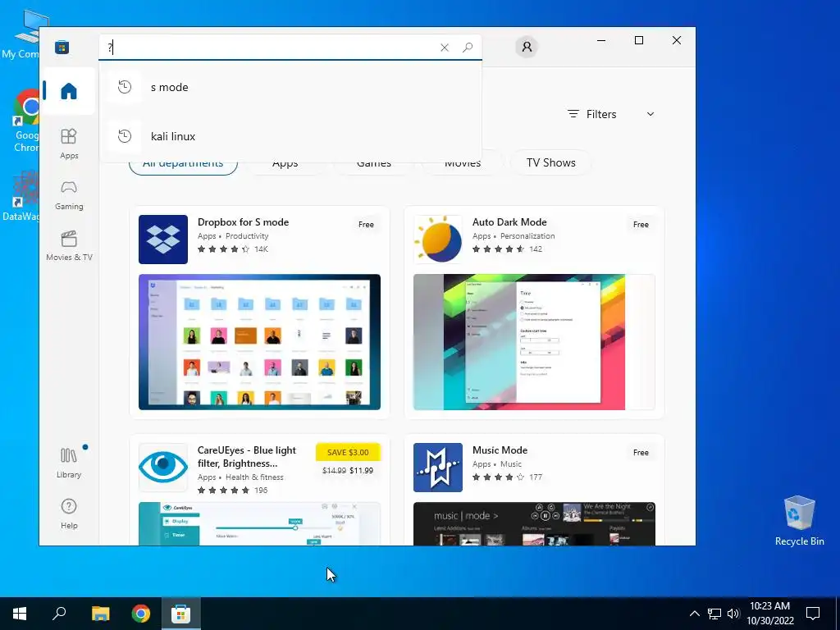Expand the Filters dropdown
The image size is (840, 630).
click(x=611, y=114)
